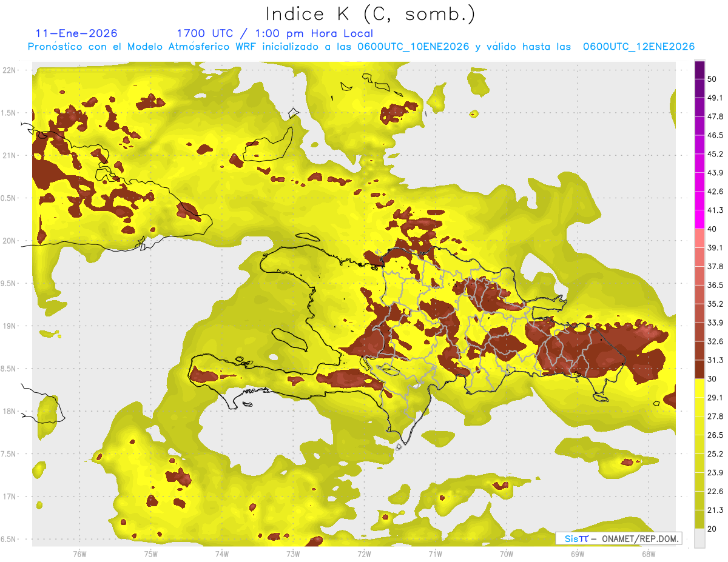This screenshot has height=562, width=728.
Task: Click colorbar label '35.2'
Action: [715, 304]
